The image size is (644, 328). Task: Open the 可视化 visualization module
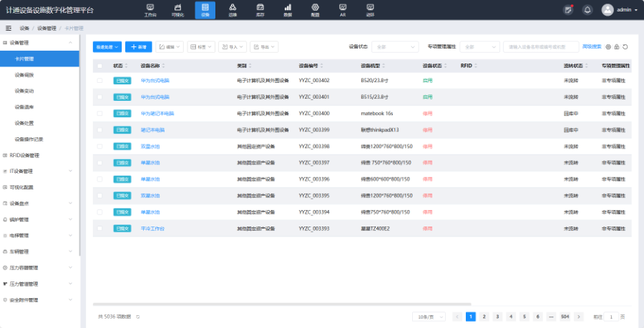point(177,10)
